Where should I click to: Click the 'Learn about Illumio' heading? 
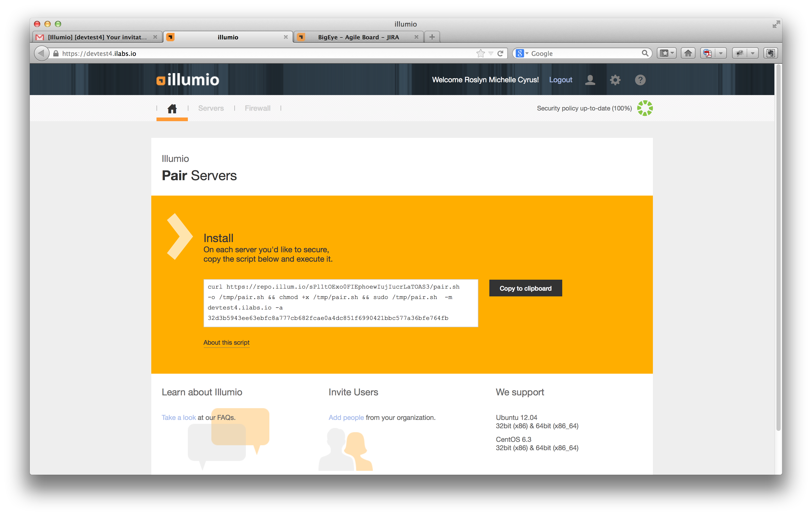click(202, 392)
